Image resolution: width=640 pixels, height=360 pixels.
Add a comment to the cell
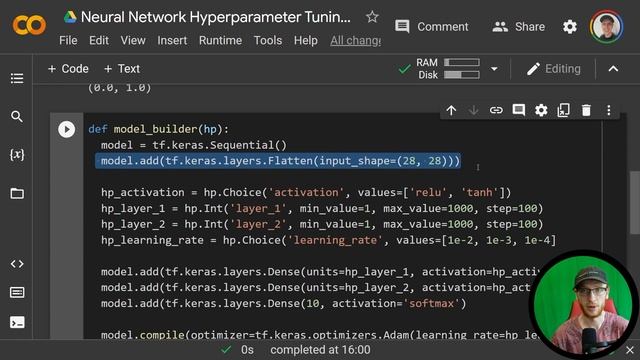click(518, 110)
